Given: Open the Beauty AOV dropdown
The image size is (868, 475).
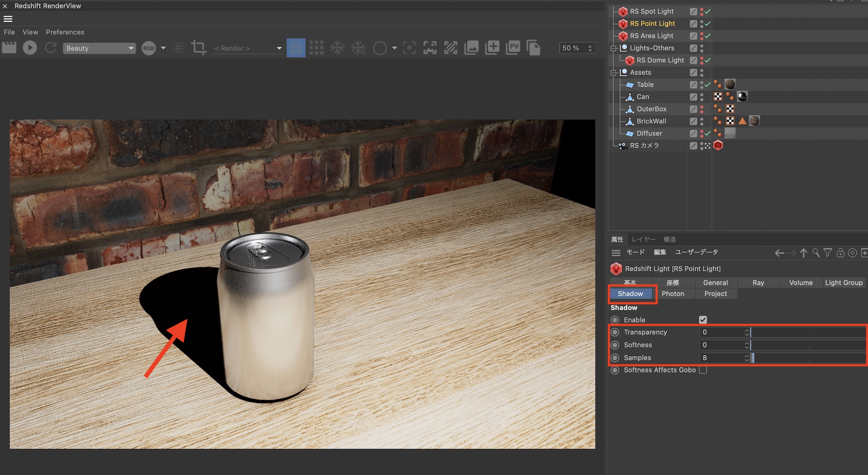Looking at the screenshot, I should click(99, 48).
